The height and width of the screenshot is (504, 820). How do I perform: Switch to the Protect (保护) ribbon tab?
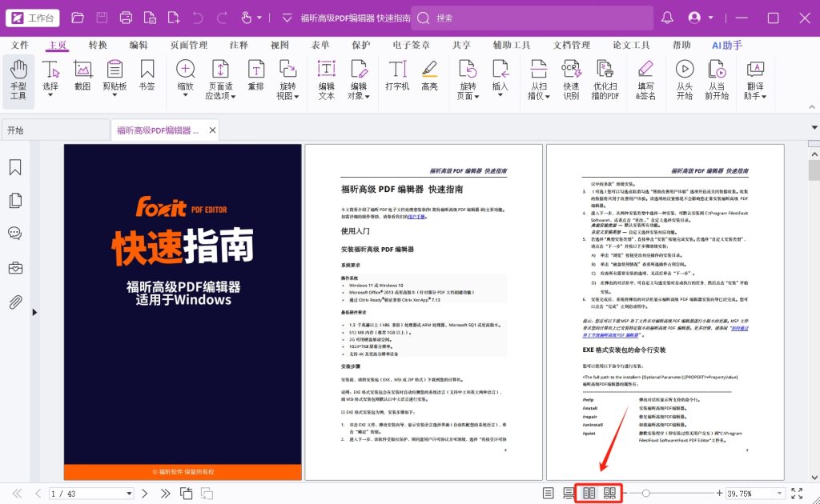pyautogui.click(x=360, y=46)
